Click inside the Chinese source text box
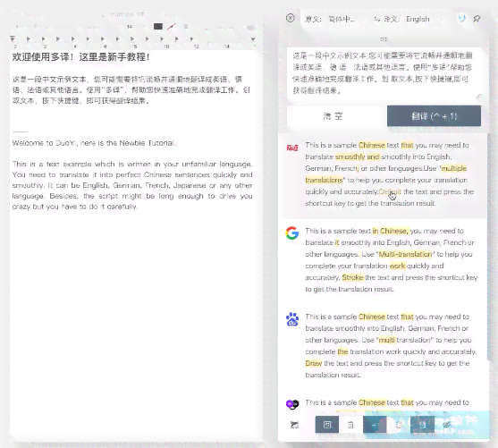This screenshot has width=498, height=448. coord(384,73)
